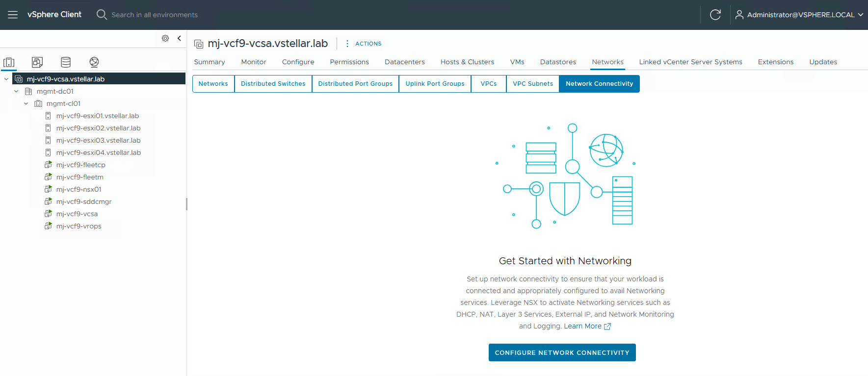This screenshot has height=376, width=868.
Task: Focus the Search in all environments field
Action: (x=155, y=15)
